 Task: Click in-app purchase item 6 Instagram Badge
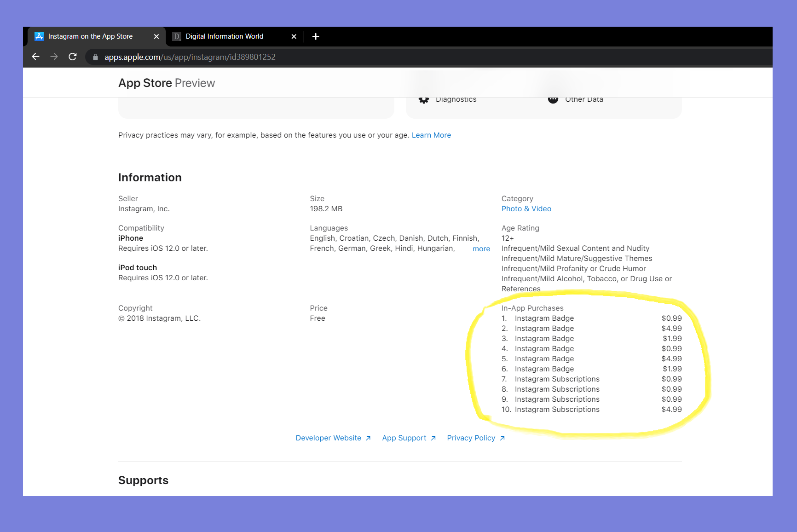tap(544, 369)
